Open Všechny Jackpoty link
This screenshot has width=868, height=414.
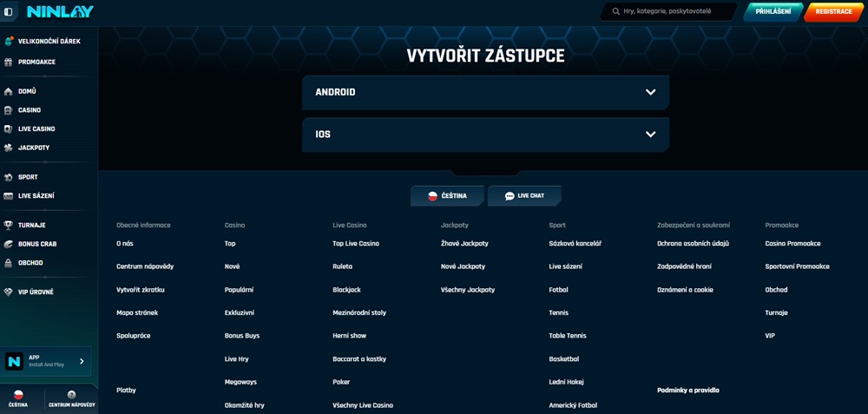click(468, 290)
